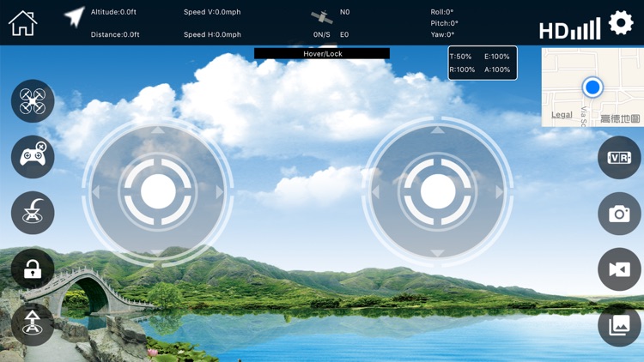Tap the Hover/Lock status bar
The width and height of the screenshot is (644, 362).
[x=322, y=53]
